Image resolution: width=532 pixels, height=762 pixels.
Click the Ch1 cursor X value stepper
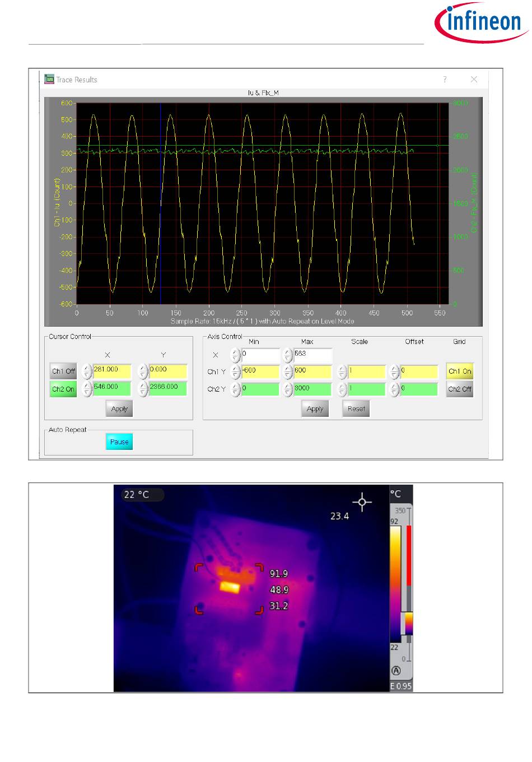click(x=87, y=371)
